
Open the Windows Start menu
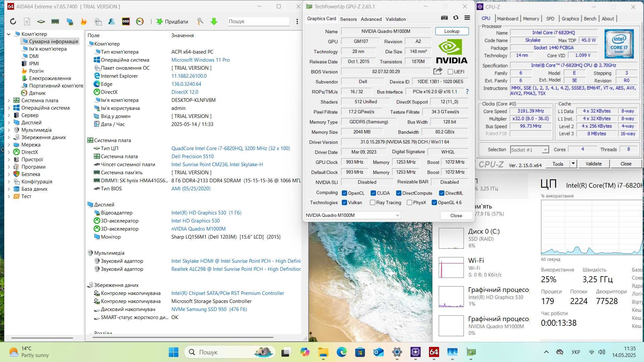click(173, 352)
